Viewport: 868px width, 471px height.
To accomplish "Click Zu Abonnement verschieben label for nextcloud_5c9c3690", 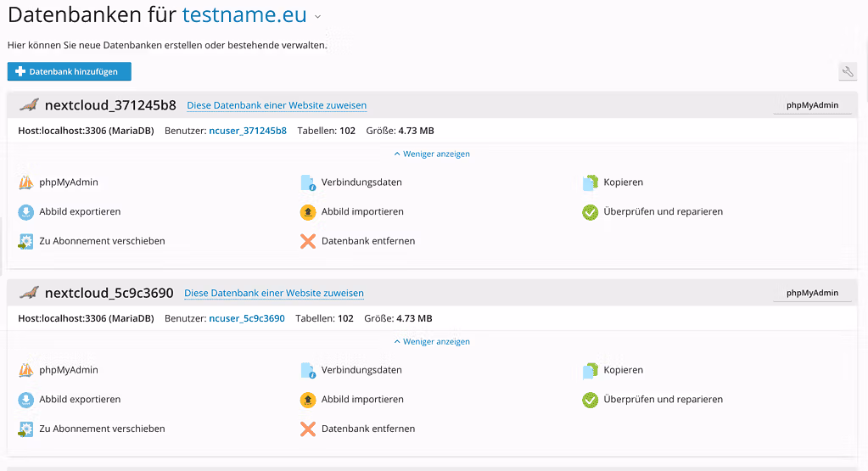I will coord(102,429).
